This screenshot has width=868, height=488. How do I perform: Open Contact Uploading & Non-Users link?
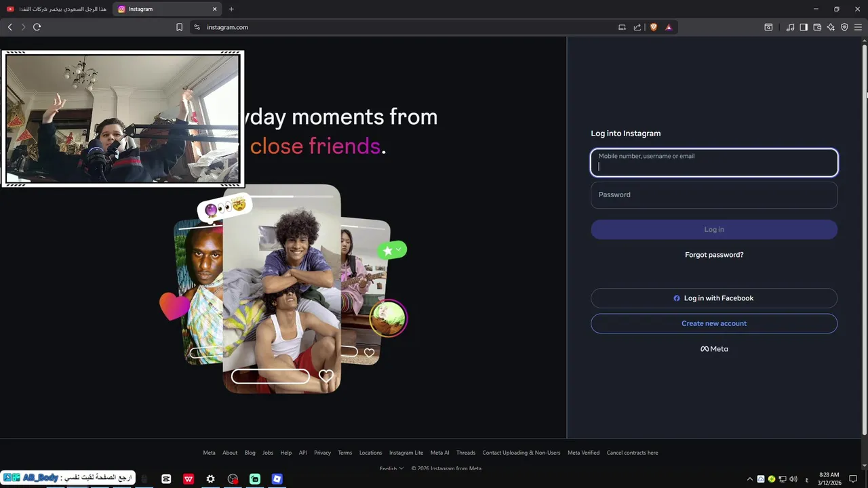tap(521, 453)
